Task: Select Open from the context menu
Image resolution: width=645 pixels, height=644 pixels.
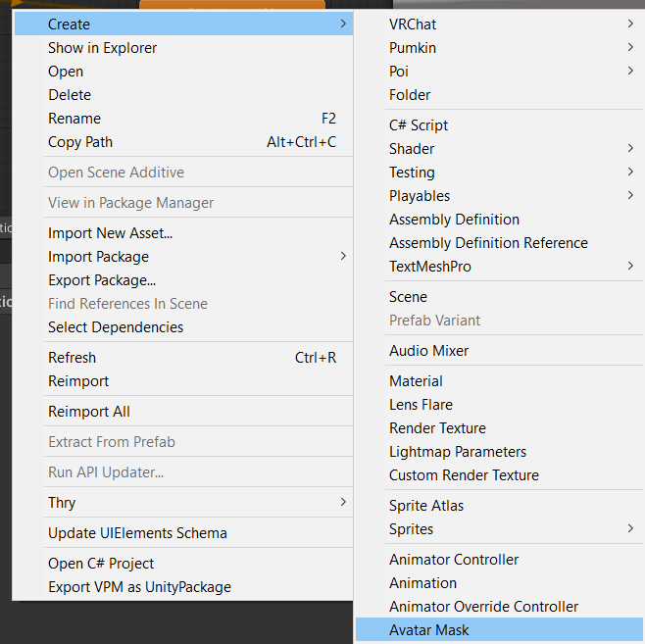Action: tap(183, 72)
